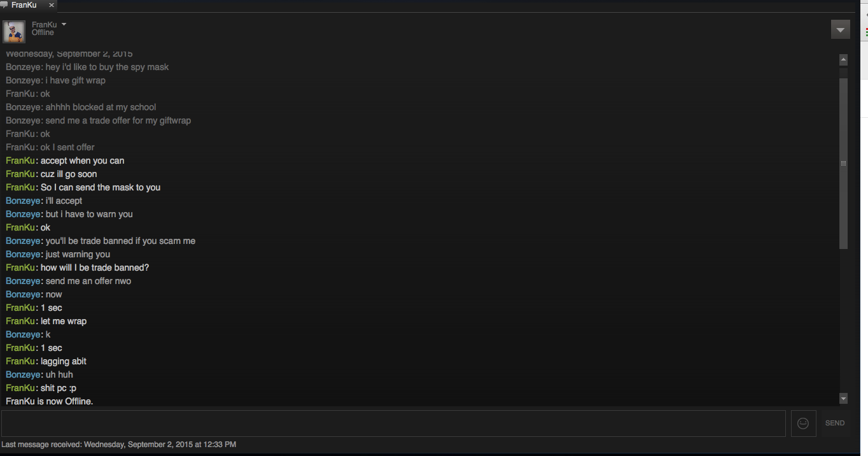Click the "Last message received" status bar text
The height and width of the screenshot is (456, 868).
point(119,445)
